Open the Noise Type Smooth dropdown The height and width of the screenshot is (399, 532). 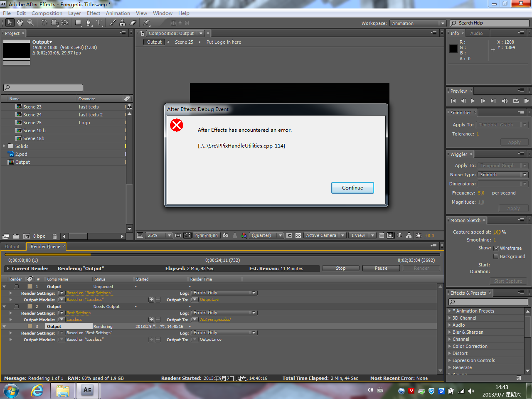[x=503, y=175]
